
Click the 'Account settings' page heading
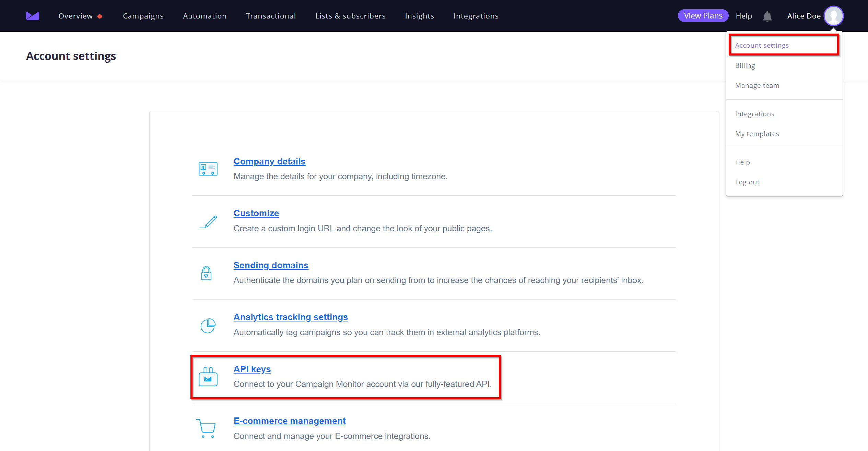[x=71, y=56]
